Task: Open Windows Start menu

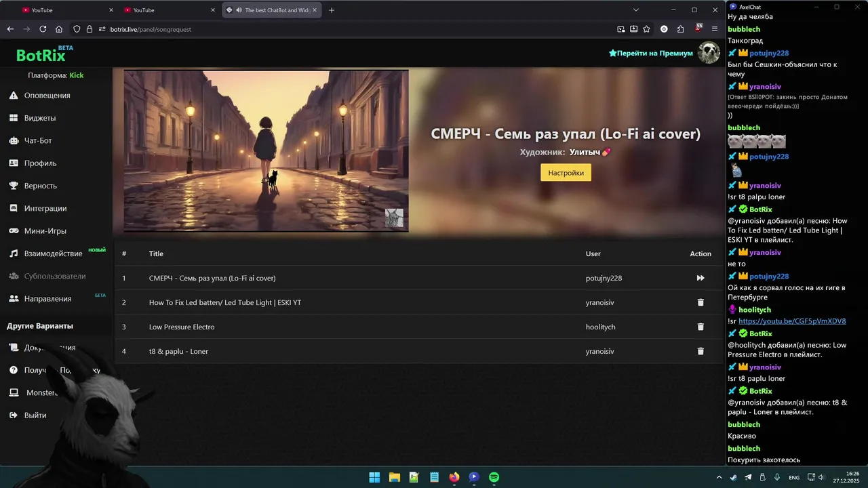Action: pos(374,477)
